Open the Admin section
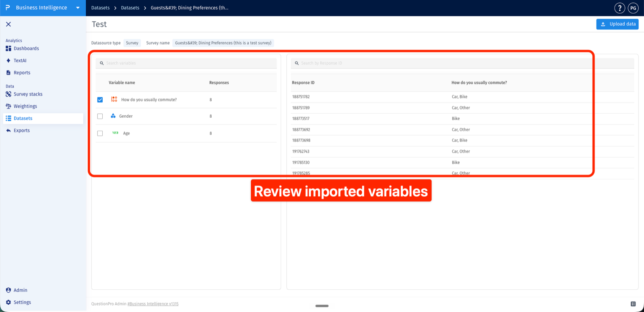The height and width of the screenshot is (312, 644). (x=20, y=290)
